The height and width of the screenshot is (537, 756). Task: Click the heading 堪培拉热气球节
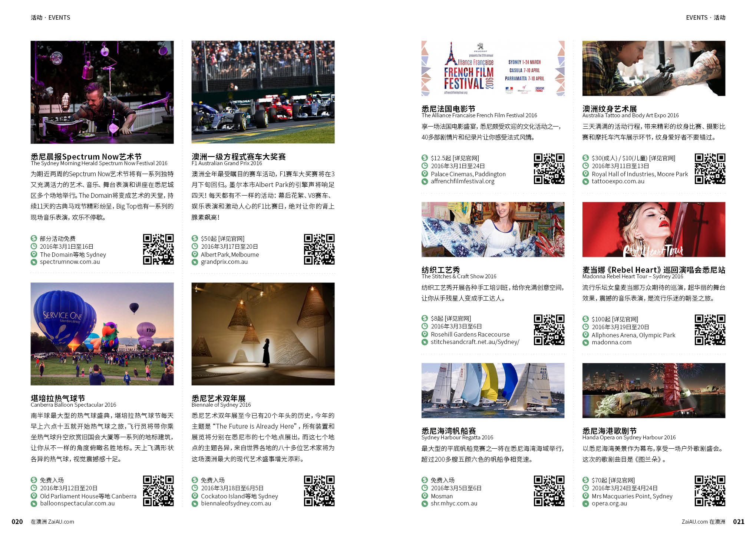point(58,398)
